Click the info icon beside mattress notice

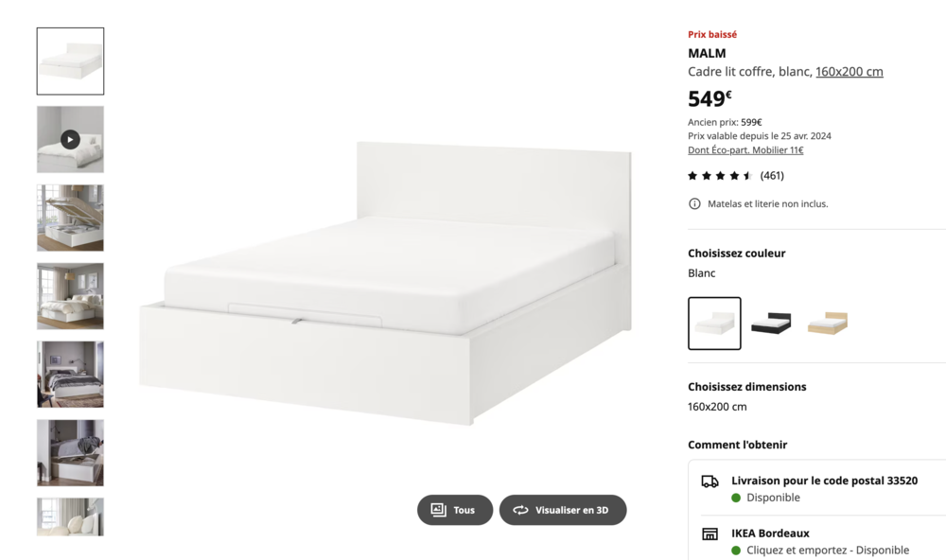695,203
